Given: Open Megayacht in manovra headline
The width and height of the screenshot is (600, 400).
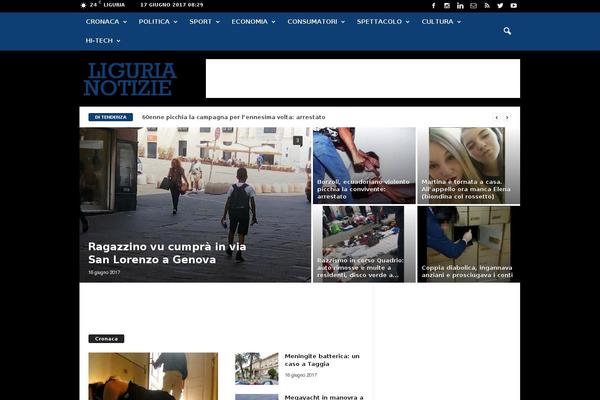Looking at the screenshot, I should click(324, 397).
